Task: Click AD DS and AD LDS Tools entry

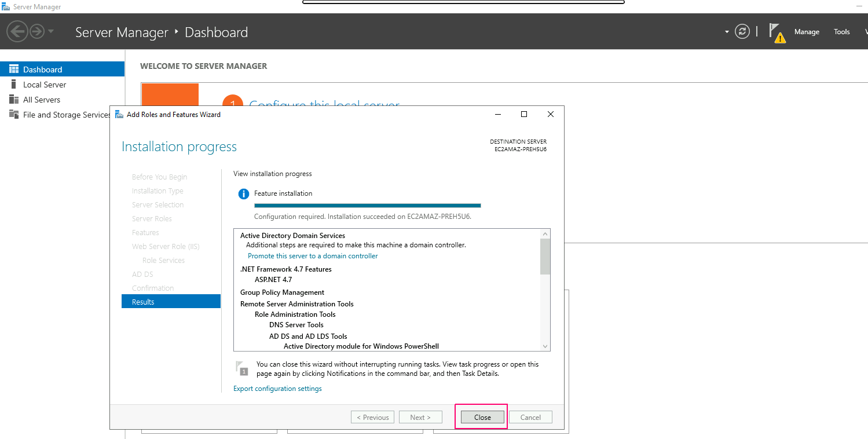Action: coord(308,336)
